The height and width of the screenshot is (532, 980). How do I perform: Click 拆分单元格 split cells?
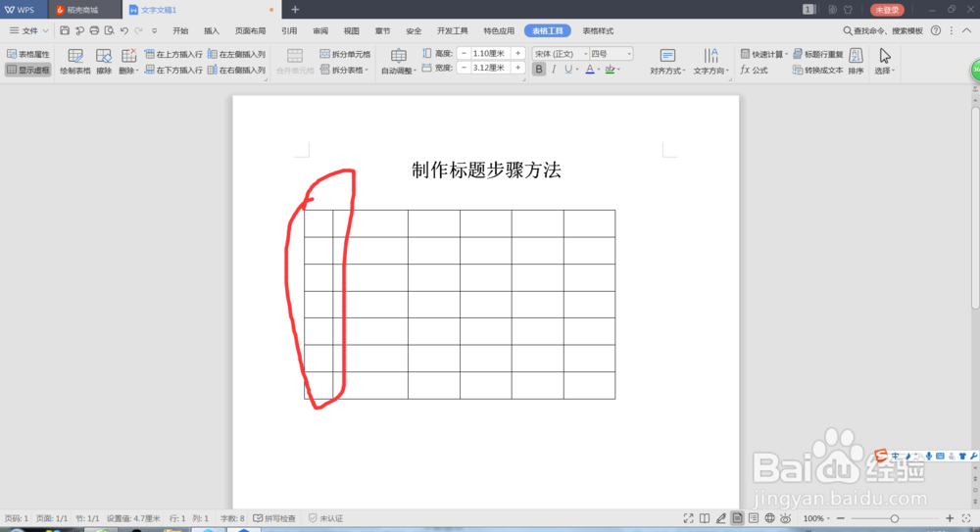[x=345, y=55]
